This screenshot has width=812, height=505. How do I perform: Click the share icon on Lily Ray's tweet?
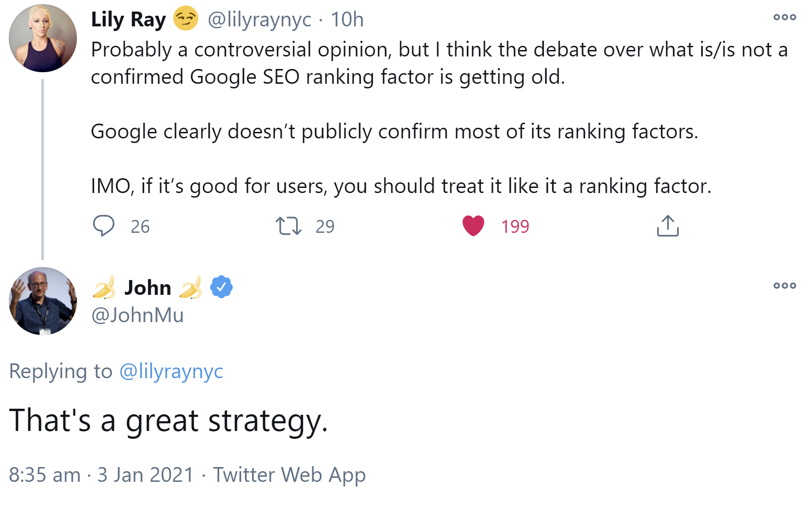(667, 226)
